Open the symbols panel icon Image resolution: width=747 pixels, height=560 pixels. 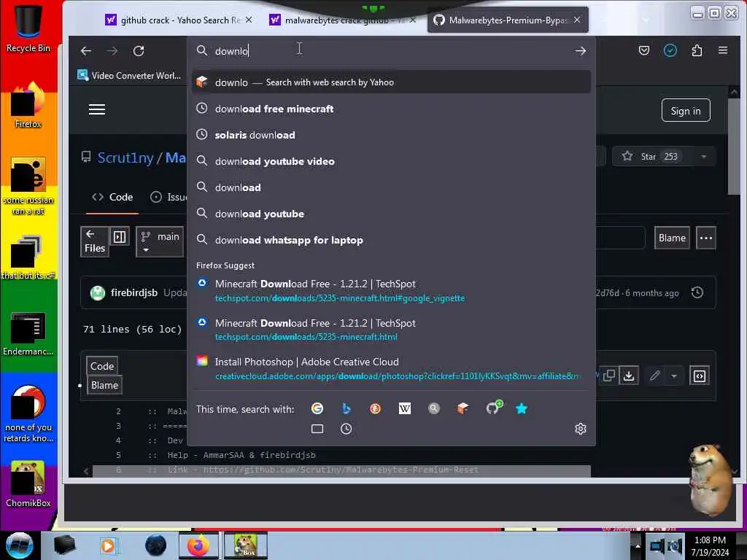(699, 376)
